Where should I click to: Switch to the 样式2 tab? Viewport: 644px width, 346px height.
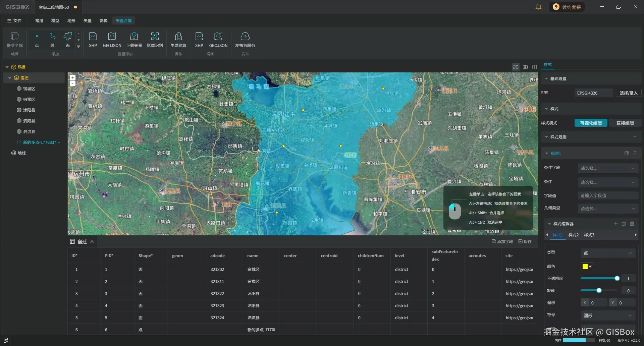(573, 235)
